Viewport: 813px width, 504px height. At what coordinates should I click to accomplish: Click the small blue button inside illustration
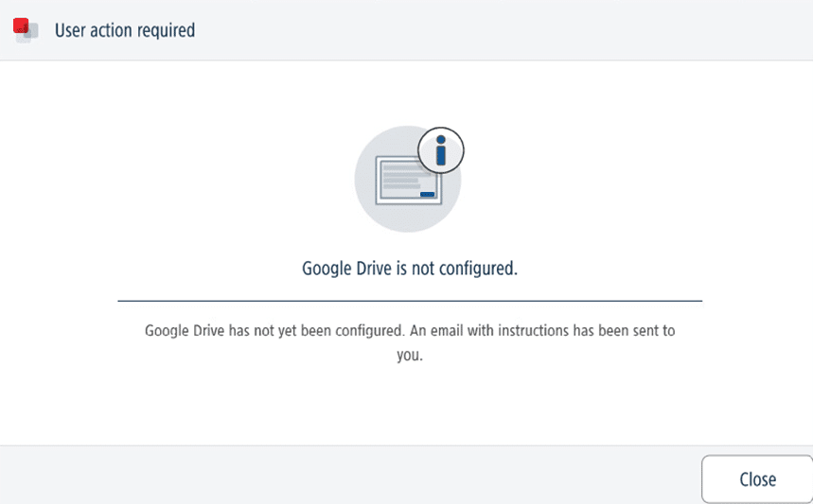coord(427,194)
